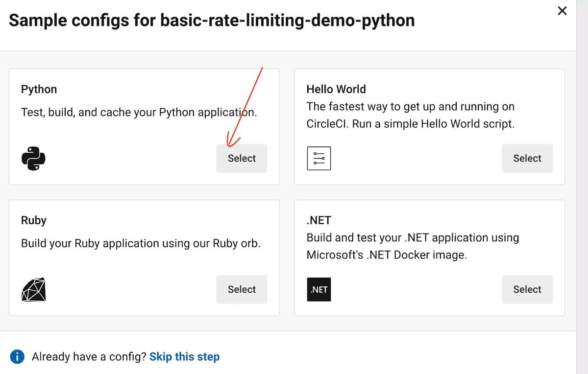Screen dimensions: 588x374
Task: Click the sliders icon beside Hello World Select
Action: (319, 158)
